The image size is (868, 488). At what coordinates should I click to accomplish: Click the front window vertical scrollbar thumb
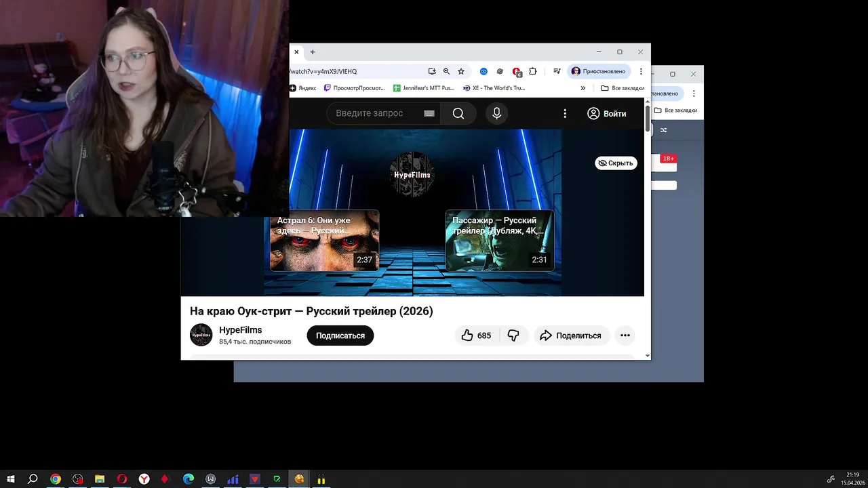coord(648,119)
